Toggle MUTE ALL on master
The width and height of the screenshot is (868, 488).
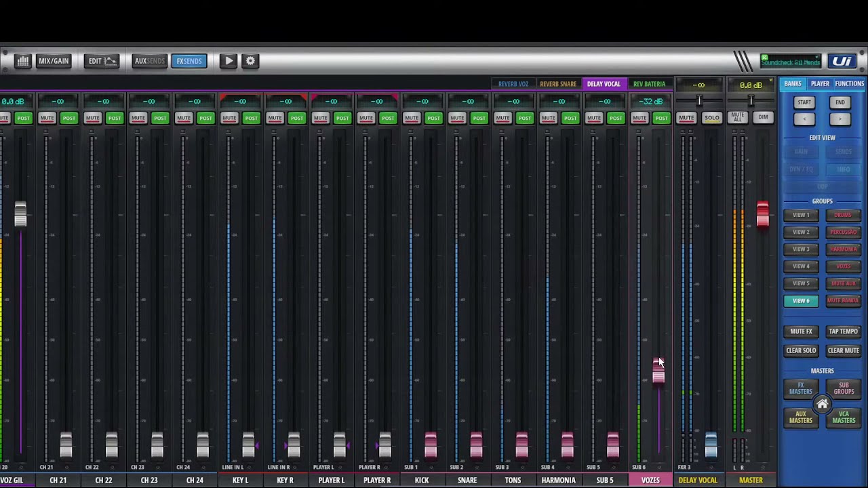(738, 118)
